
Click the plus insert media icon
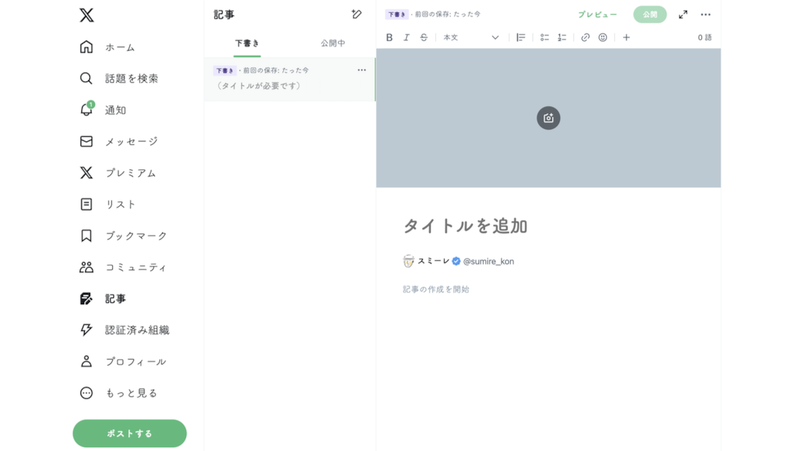click(x=626, y=37)
